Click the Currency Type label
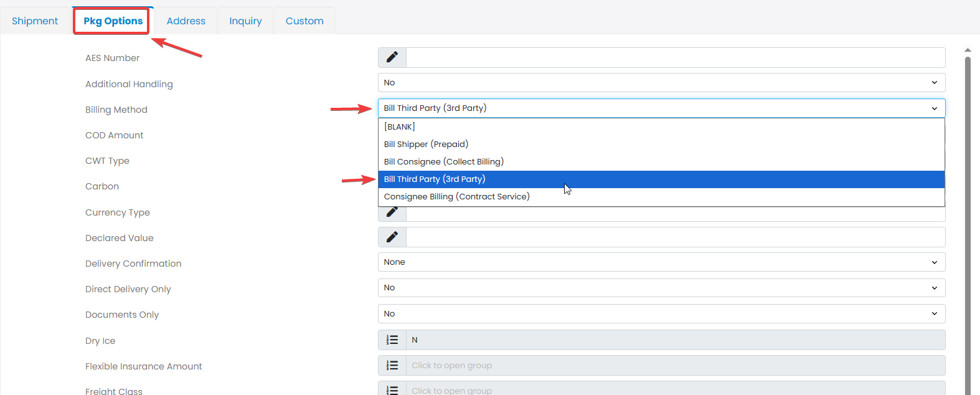Viewport: 980px width, 395px height. tap(118, 212)
